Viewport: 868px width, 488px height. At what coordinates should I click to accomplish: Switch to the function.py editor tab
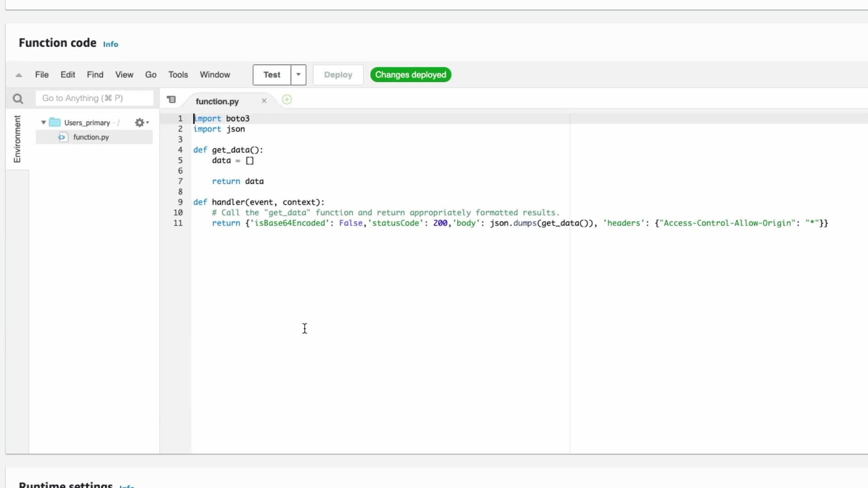pyautogui.click(x=217, y=101)
